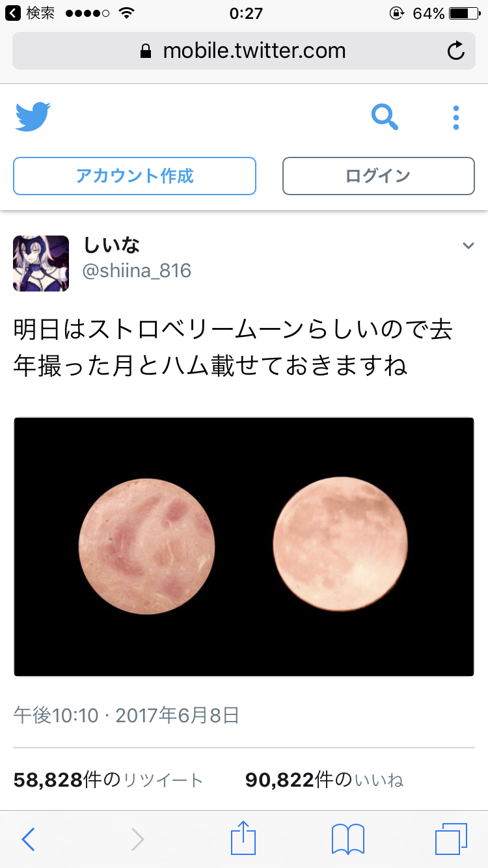The image size is (488, 868).
Task: View 58,828件のリツイート list
Action: coord(108,780)
